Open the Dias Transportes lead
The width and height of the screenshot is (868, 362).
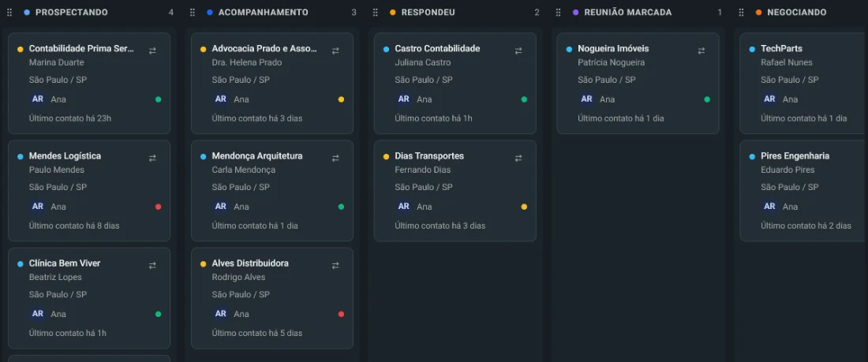[x=429, y=156]
